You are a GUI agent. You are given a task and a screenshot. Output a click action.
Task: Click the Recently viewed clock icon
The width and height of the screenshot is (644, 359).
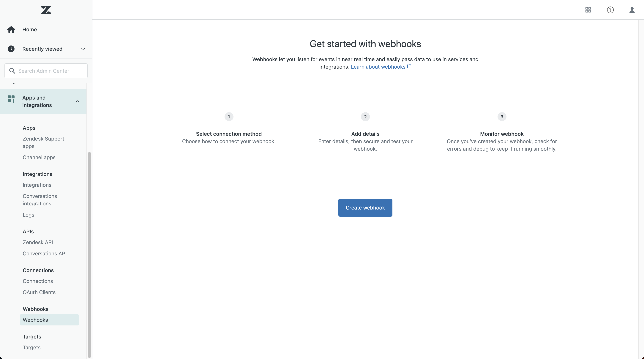(11, 49)
